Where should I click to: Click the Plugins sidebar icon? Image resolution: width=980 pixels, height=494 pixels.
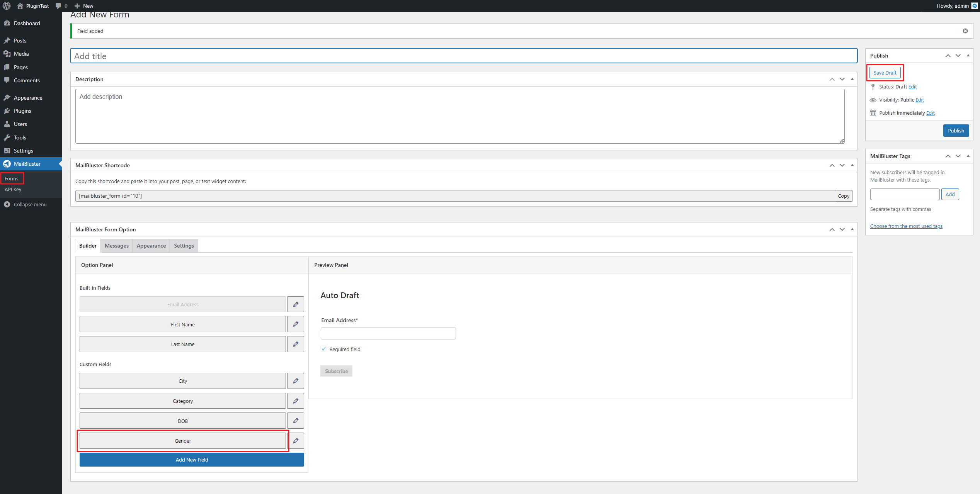point(7,111)
